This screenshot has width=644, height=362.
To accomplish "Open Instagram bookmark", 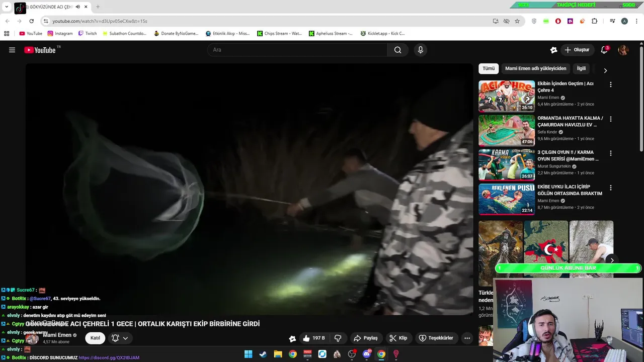I will tap(60, 34).
